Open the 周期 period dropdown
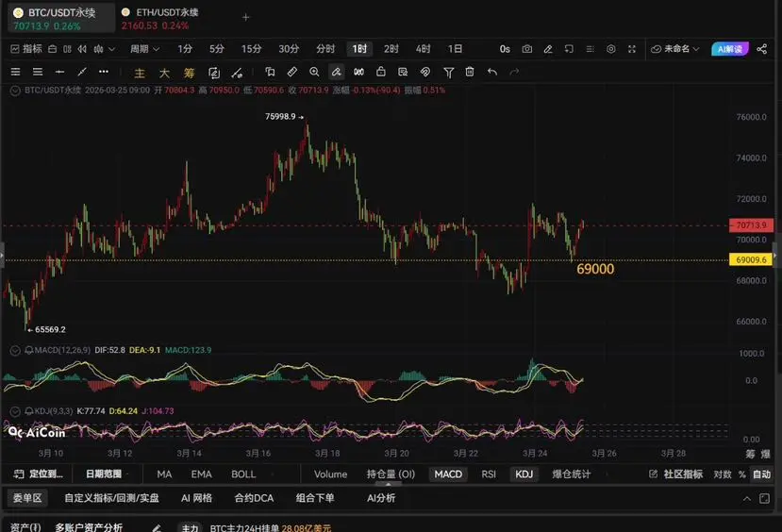 tap(144, 49)
